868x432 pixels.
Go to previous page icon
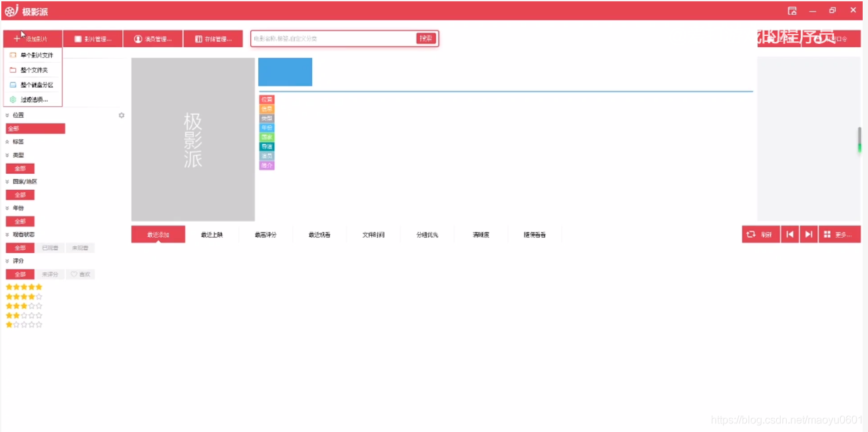tap(789, 234)
